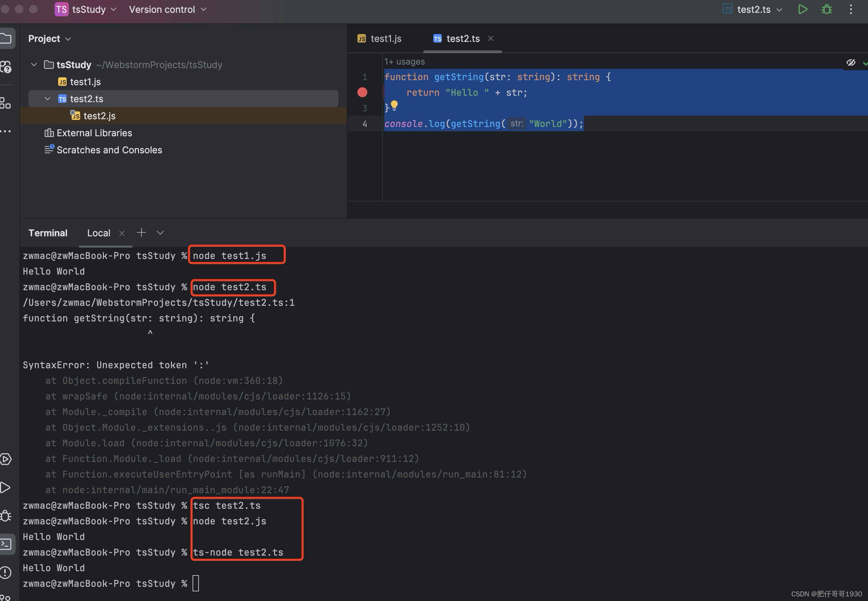Remove the breakpoint on line 2
The width and height of the screenshot is (868, 601).
362,92
